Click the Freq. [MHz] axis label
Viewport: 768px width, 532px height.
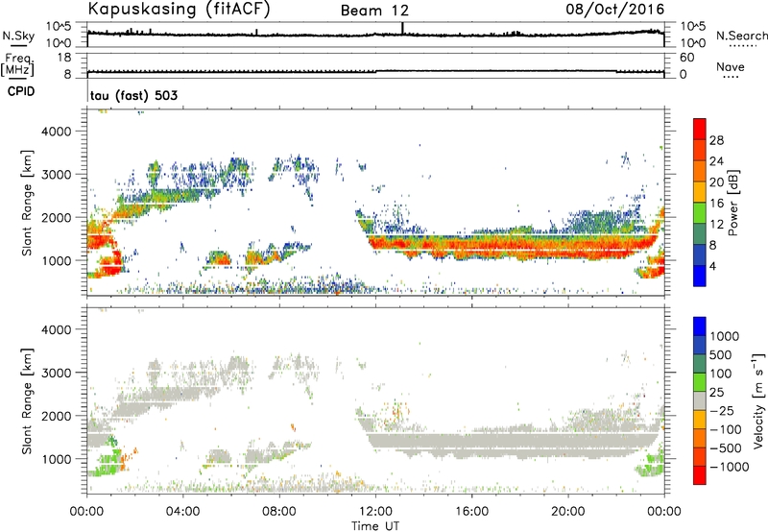click(17, 64)
